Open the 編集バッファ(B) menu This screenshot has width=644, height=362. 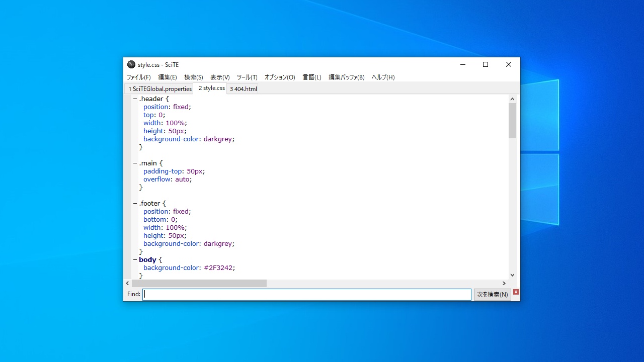pos(347,77)
